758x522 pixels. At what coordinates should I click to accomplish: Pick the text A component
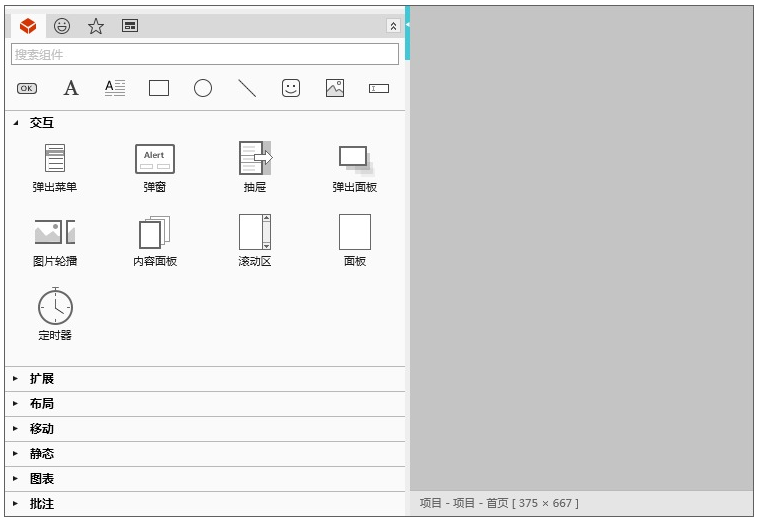(71, 88)
